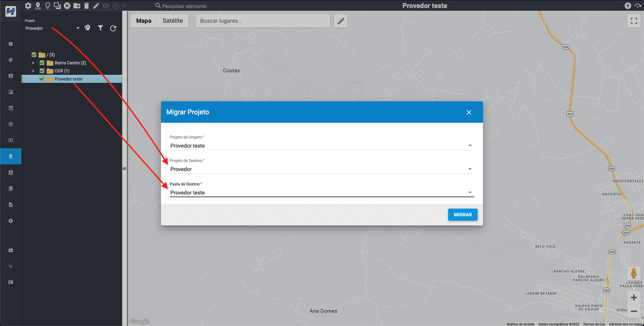Screen dimensions: 644x326
Task: Click the MIGRAR button
Action: click(x=463, y=215)
